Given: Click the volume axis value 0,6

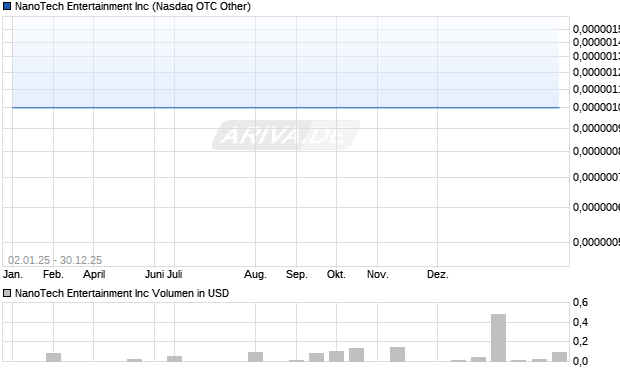Looking at the screenshot, I should pyautogui.click(x=580, y=303).
